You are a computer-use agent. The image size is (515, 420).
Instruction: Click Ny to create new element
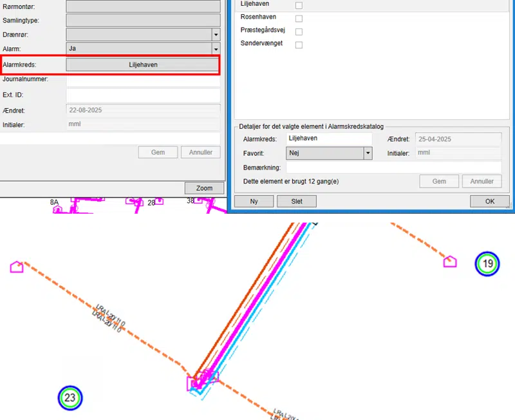[x=254, y=201]
